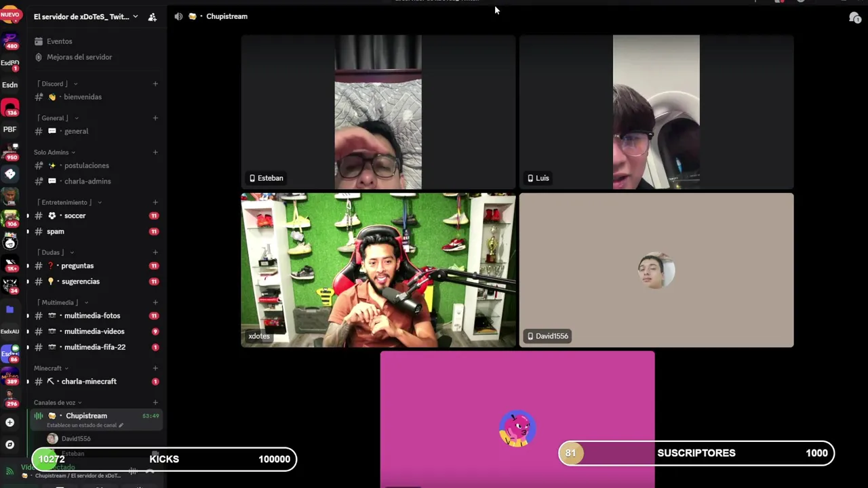This screenshot has height=488, width=868.
Task: Collapse the Multimedia category
Action: 62,302
